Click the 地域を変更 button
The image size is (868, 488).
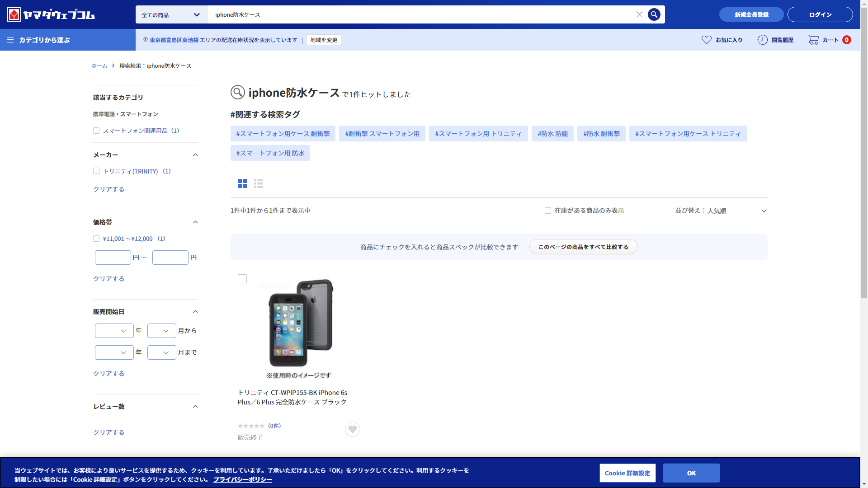pos(324,40)
